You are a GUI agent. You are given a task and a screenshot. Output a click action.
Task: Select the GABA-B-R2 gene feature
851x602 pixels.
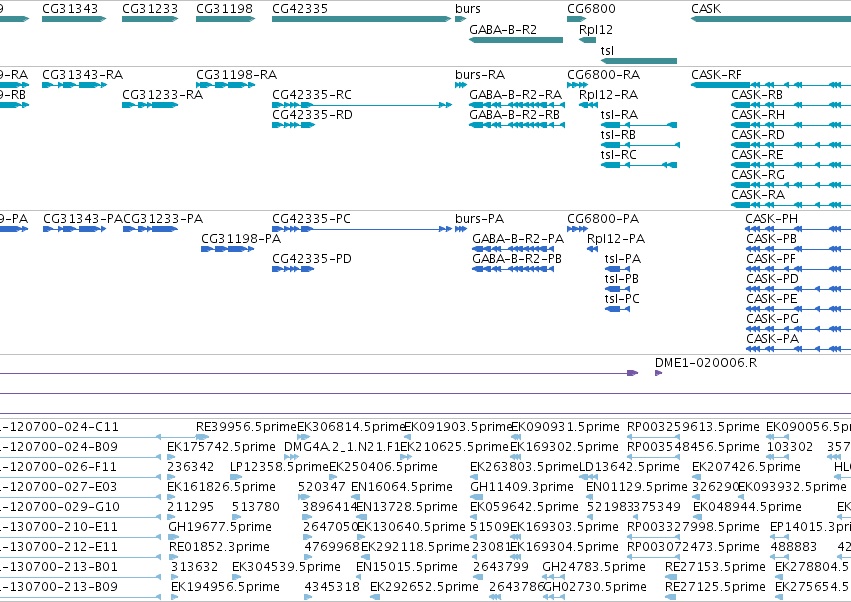point(516,40)
